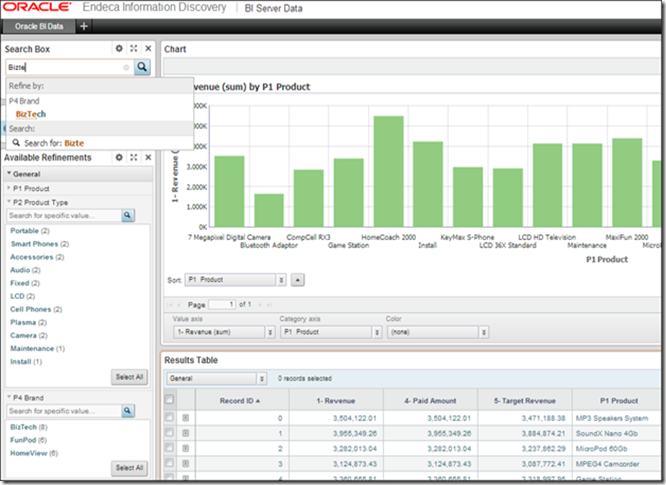The image size is (666, 485).
Task: Select the BizTech refine-by suggestion
Action: tap(30, 114)
